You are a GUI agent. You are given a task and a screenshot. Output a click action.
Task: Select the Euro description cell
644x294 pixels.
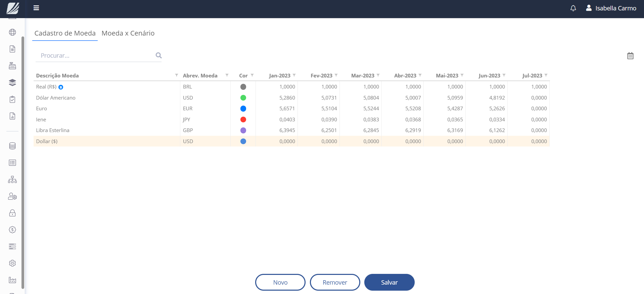107,109
